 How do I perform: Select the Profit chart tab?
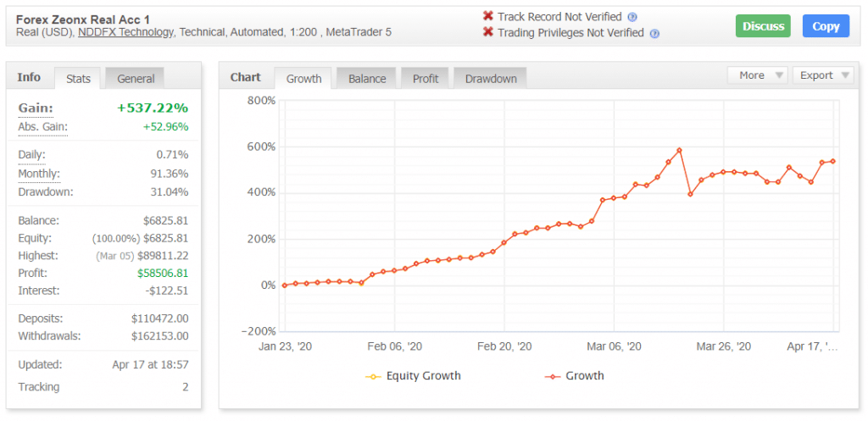(426, 79)
